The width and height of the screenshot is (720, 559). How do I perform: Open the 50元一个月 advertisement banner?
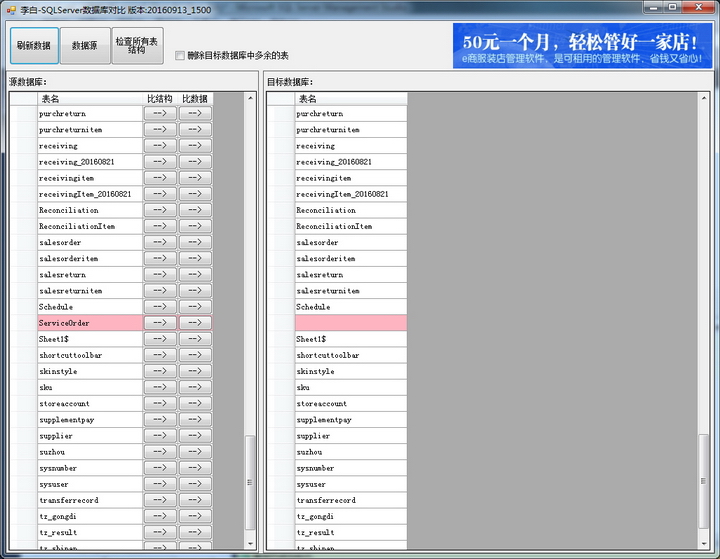[x=582, y=46]
